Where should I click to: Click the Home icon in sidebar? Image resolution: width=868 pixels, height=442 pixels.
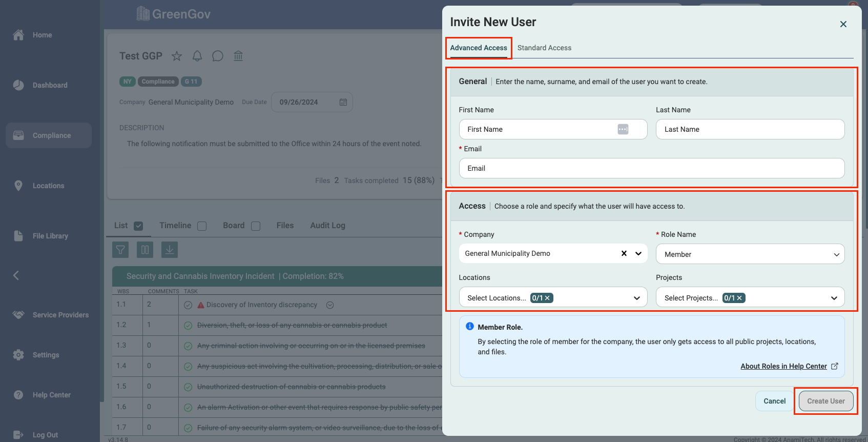tap(18, 35)
